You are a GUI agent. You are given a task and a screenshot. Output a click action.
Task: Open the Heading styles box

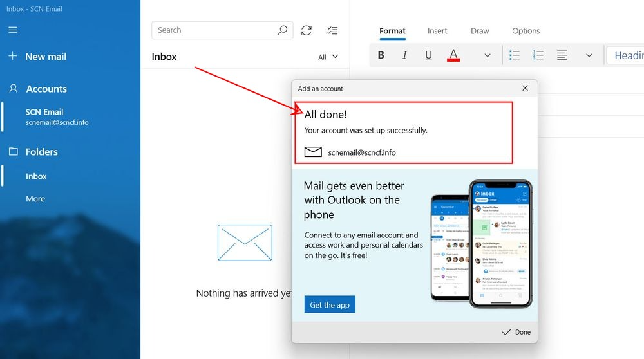[x=625, y=55]
